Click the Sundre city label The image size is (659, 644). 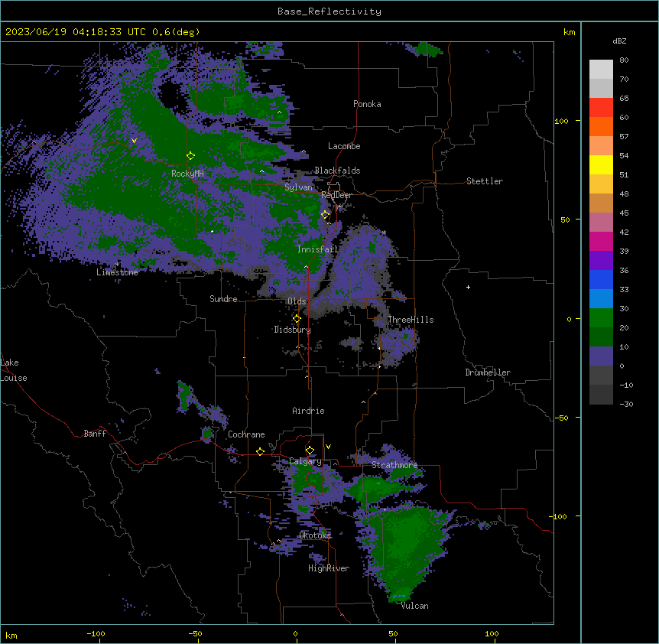coord(223,299)
